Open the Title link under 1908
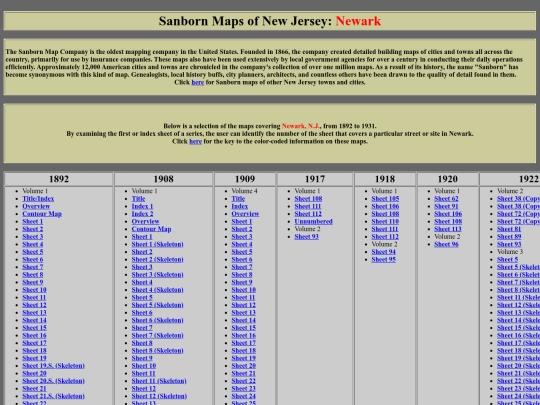Viewport: 540px width, 405px height. pyautogui.click(x=138, y=199)
